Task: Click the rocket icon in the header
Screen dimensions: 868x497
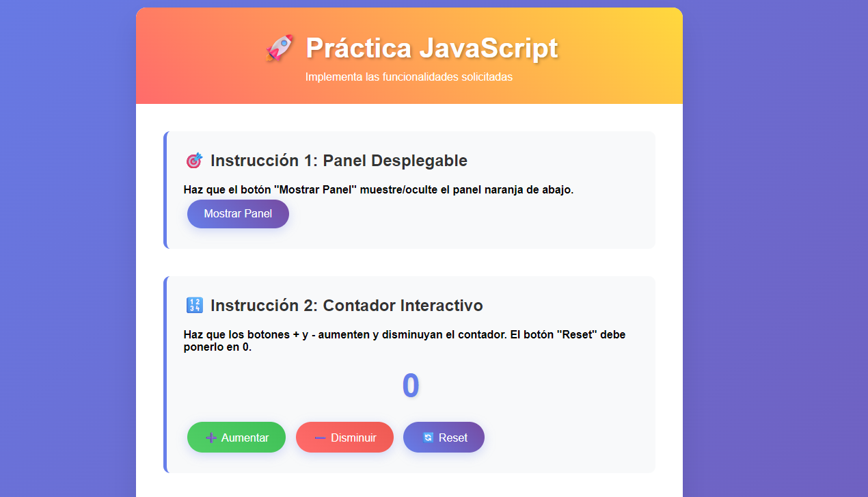Action: coord(280,49)
